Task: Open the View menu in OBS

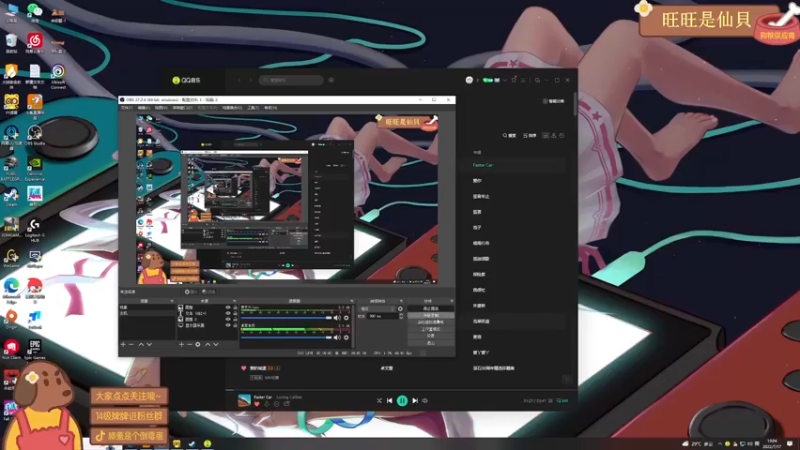Action: (x=161, y=108)
